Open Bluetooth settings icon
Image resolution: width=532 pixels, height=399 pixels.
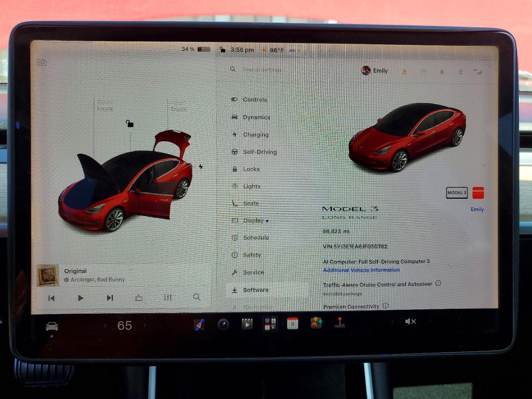pyautogui.click(x=461, y=72)
